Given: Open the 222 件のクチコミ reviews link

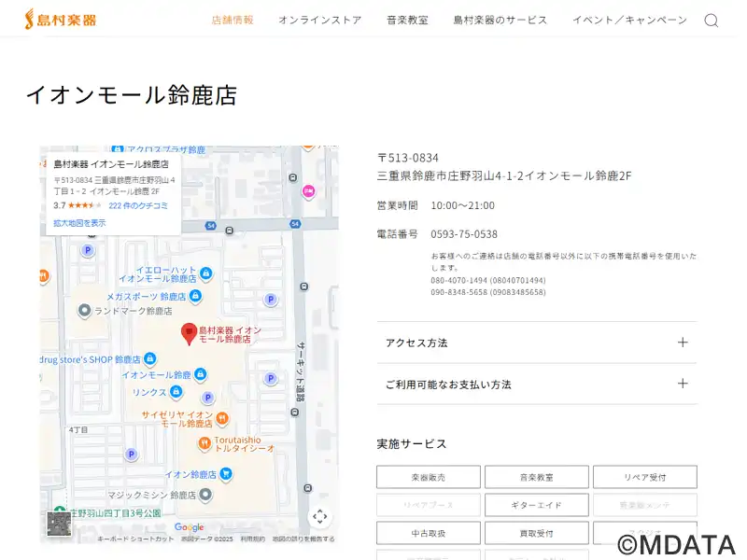Looking at the screenshot, I should (138, 205).
